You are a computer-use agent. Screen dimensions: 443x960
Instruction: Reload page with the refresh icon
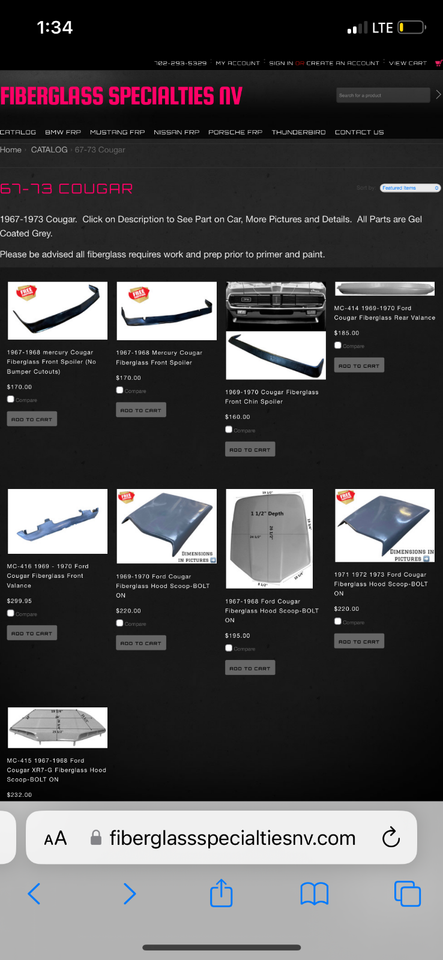pyautogui.click(x=391, y=838)
